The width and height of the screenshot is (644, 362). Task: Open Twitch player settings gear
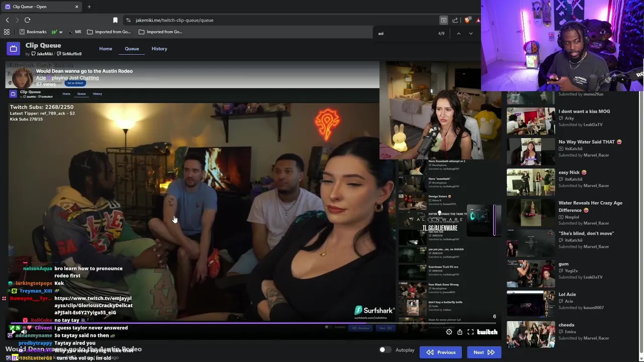coord(449,332)
